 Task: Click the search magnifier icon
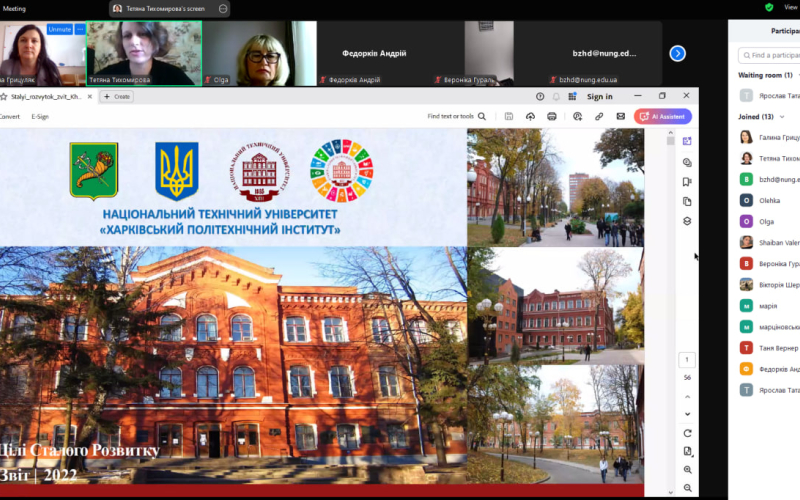482,116
